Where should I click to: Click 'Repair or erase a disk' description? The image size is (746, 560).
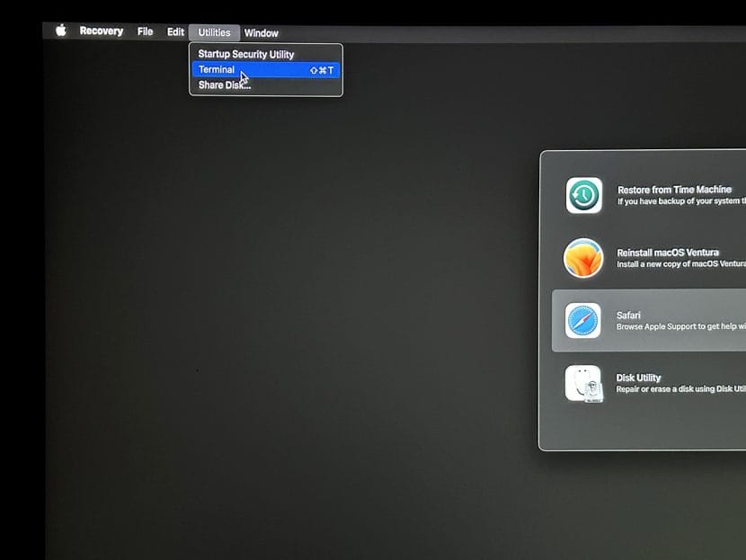tap(680, 389)
